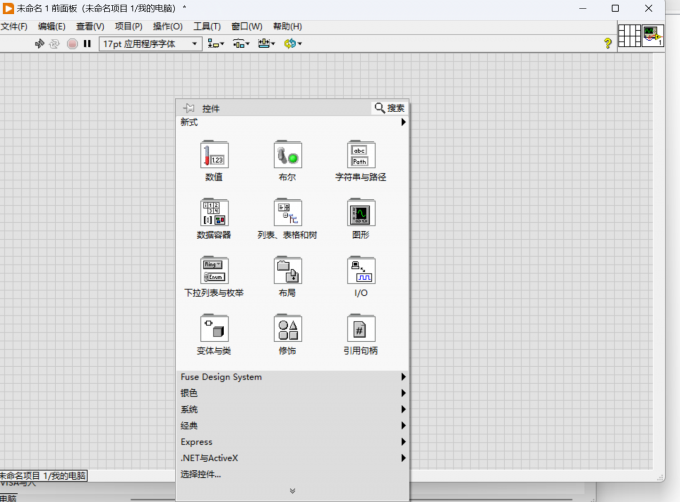Open the 编辑(E) menu
The image size is (680, 502).
pyautogui.click(x=52, y=26)
